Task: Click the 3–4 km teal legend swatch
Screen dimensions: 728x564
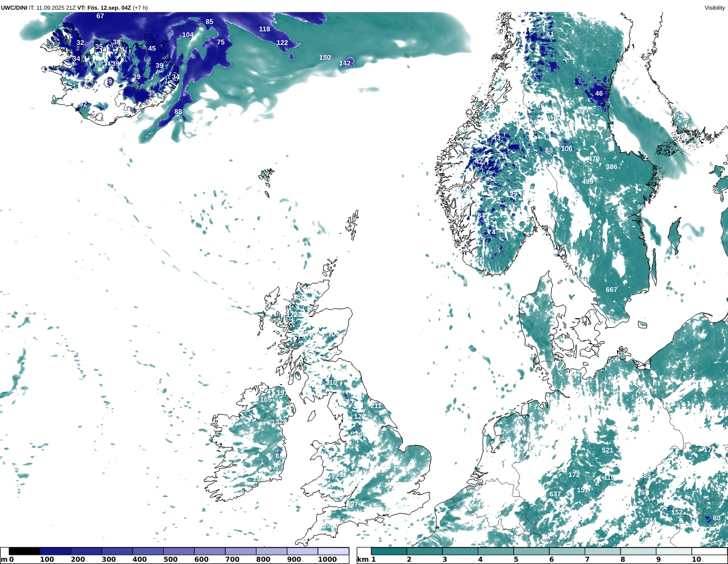Action: click(460, 551)
